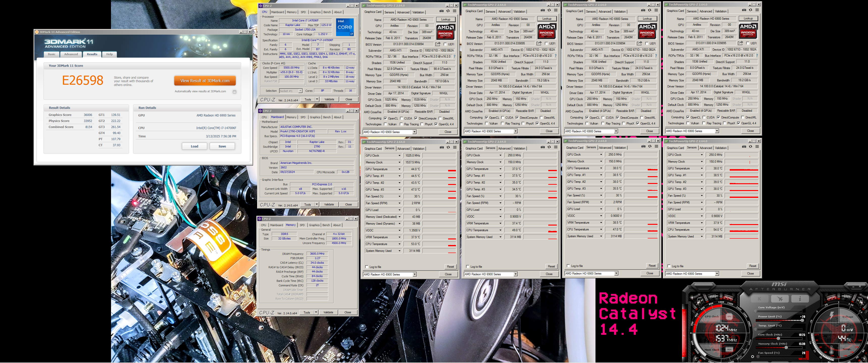
Task: Click E26598 score in 3DMark 11
Action: (x=83, y=80)
